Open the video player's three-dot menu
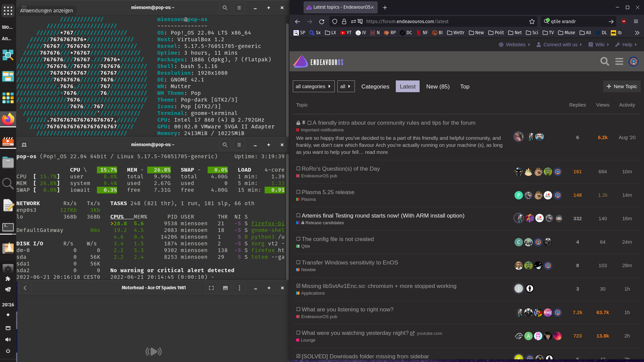This screenshot has height=362, width=644. coord(239,288)
